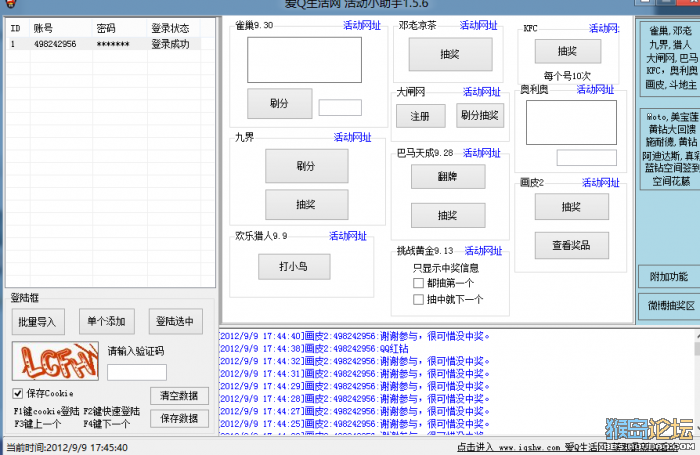Open the 附加功能 panel
This screenshot has height=455, width=700.
coord(669,277)
